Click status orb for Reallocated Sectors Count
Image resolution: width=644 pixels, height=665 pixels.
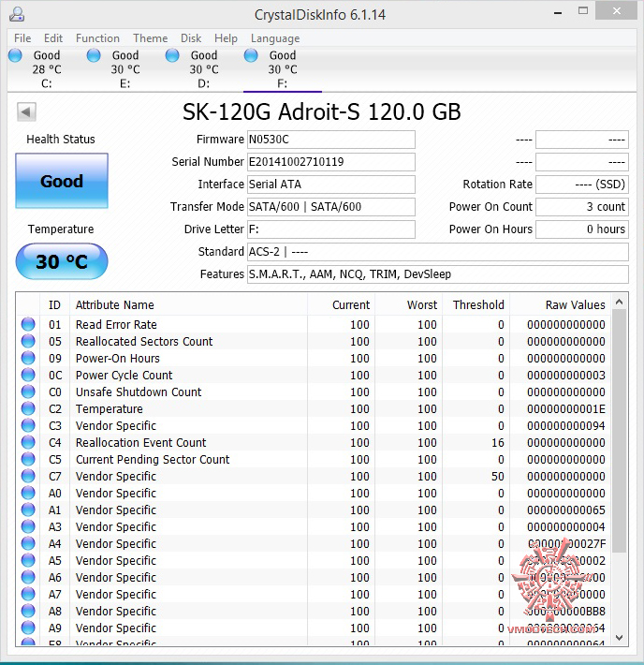[28, 341]
